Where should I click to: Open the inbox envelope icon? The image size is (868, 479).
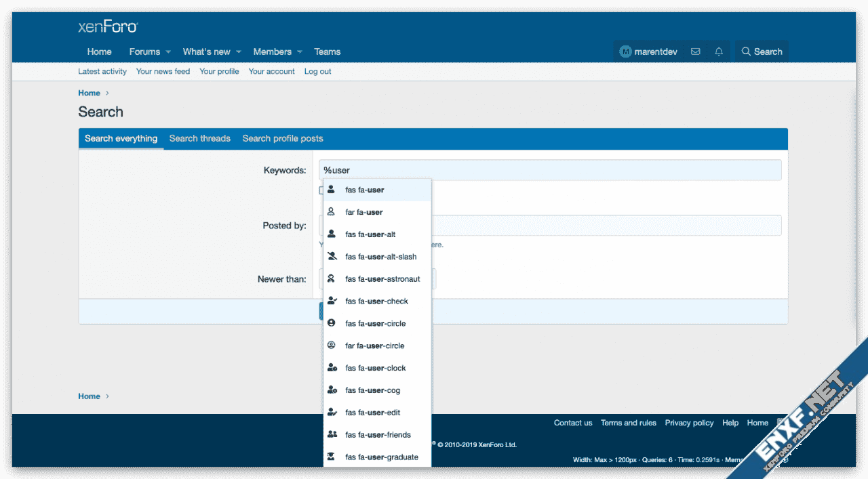pos(695,51)
